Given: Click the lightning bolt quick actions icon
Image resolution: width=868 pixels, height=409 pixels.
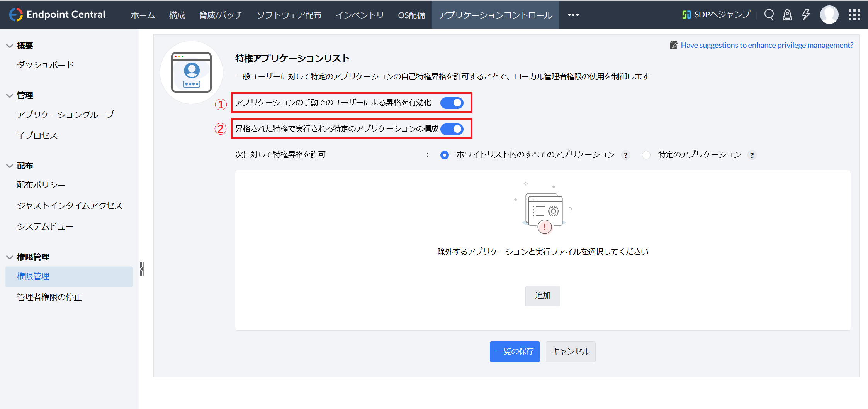Looking at the screenshot, I should 806,15.
